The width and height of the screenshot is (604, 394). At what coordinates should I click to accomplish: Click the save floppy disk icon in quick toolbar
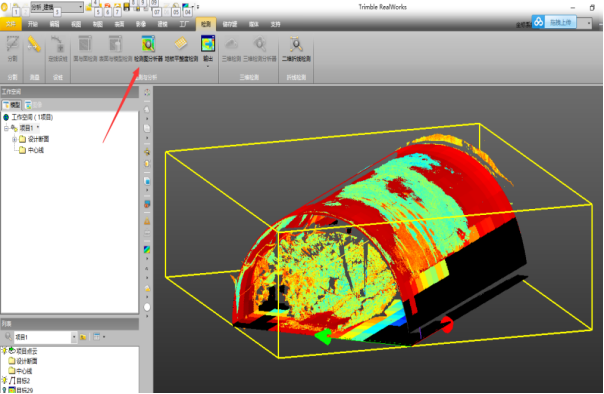(x=126, y=7)
